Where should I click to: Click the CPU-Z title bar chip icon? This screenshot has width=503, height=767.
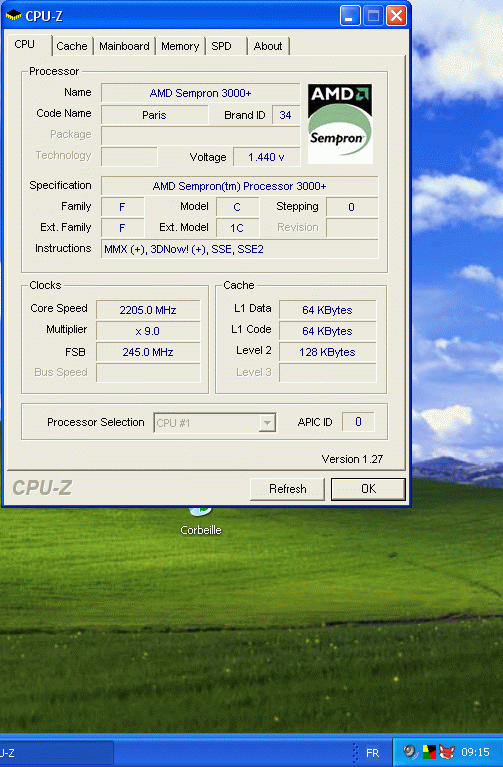[13, 16]
